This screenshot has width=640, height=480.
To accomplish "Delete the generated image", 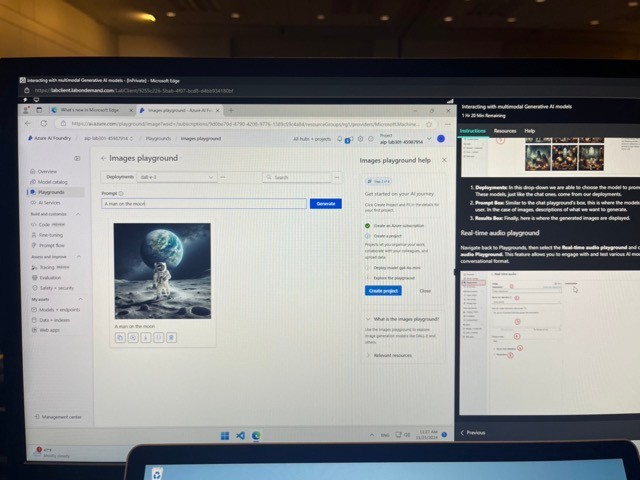I will point(171,338).
